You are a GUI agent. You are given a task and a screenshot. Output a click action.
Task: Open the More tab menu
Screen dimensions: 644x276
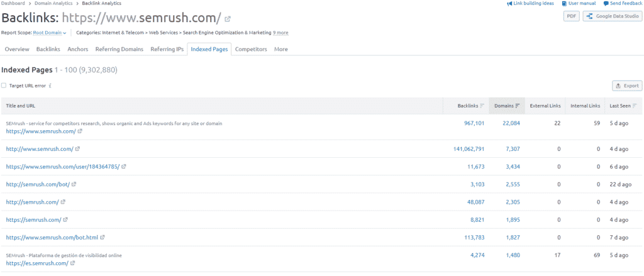[281, 49]
